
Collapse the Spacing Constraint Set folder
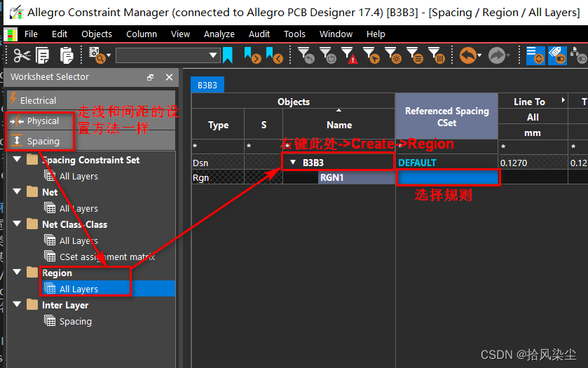(17, 159)
